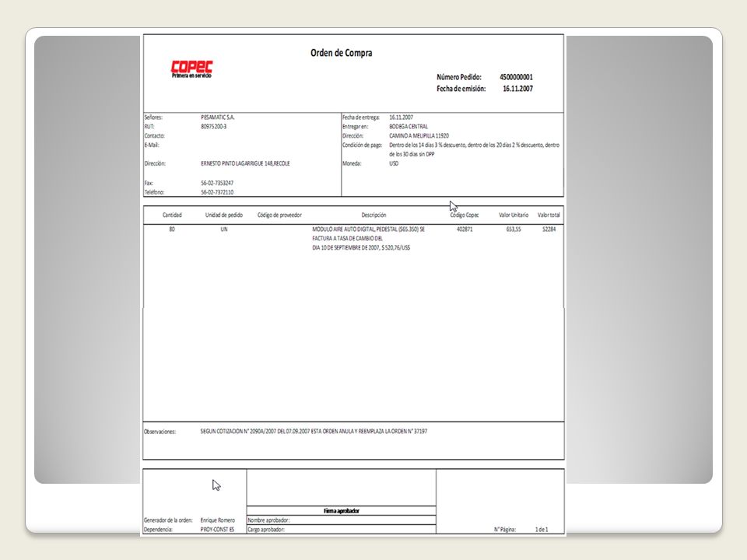Select supplier name 'PESAMATIC S.A.'
The width and height of the screenshot is (747, 560).
[217, 117]
